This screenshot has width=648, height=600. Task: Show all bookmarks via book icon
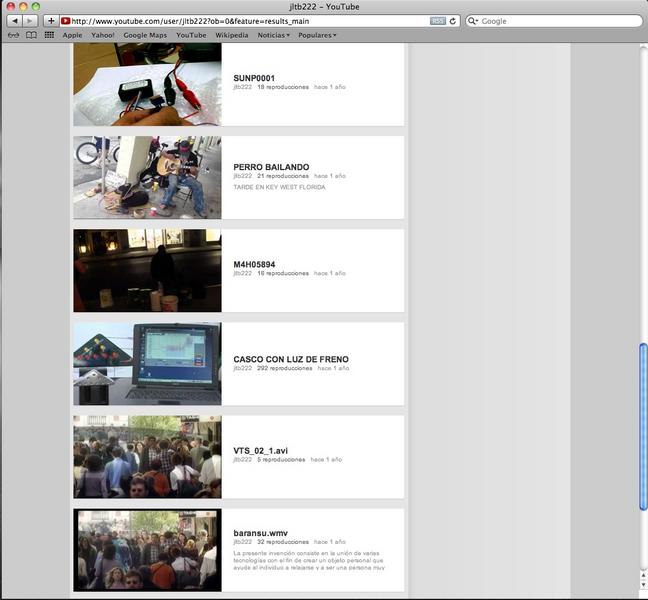pos(31,35)
